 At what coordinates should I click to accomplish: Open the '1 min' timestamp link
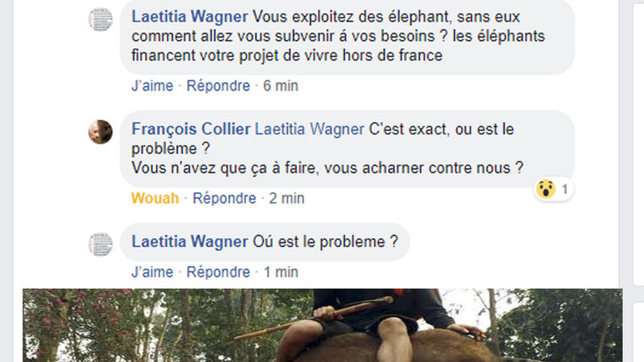tap(281, 272)
